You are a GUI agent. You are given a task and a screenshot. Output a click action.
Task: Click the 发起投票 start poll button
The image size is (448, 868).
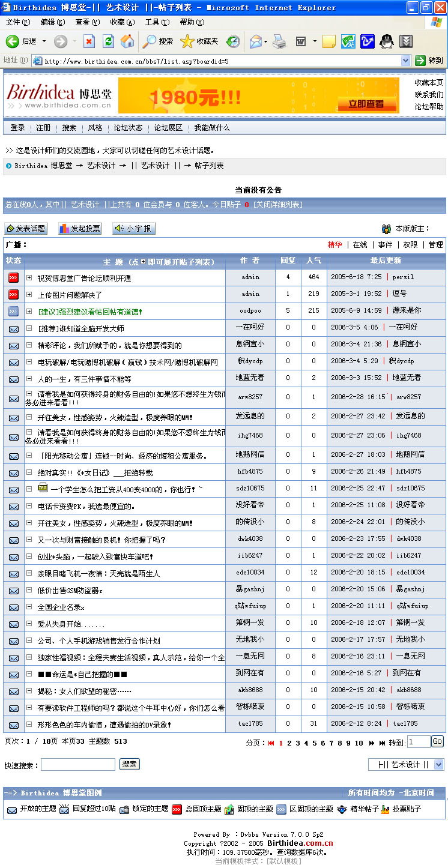coord(79,229)
